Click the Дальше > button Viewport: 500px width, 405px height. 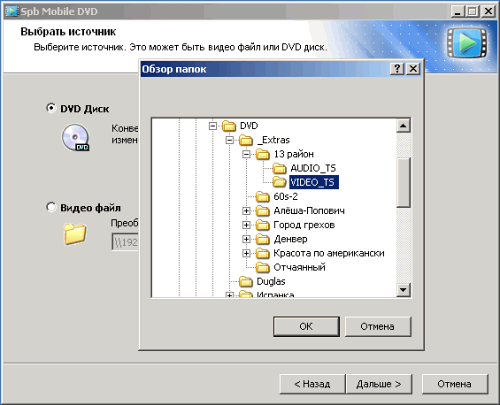379,384
